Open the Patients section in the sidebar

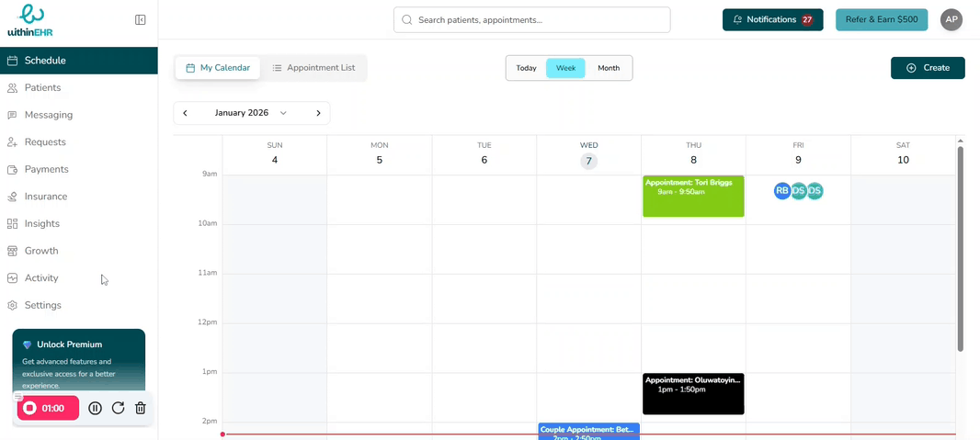[42, 88]
